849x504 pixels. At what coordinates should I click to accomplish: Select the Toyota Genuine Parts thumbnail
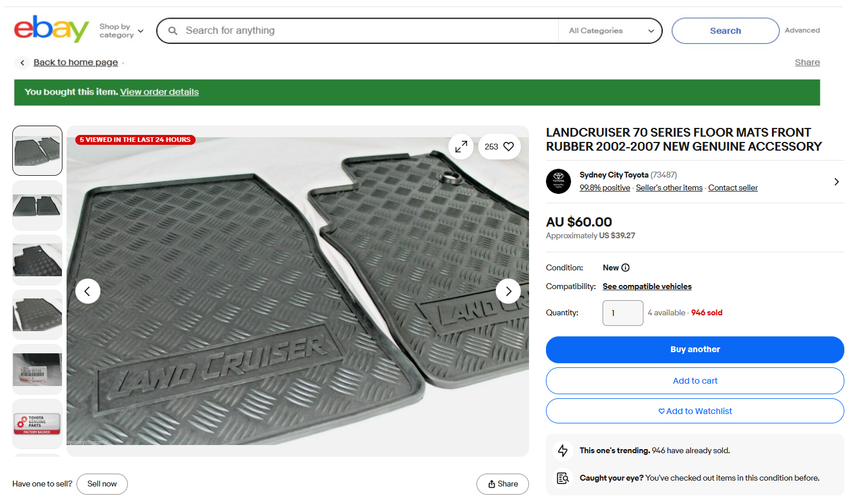(x=37, y=424)
